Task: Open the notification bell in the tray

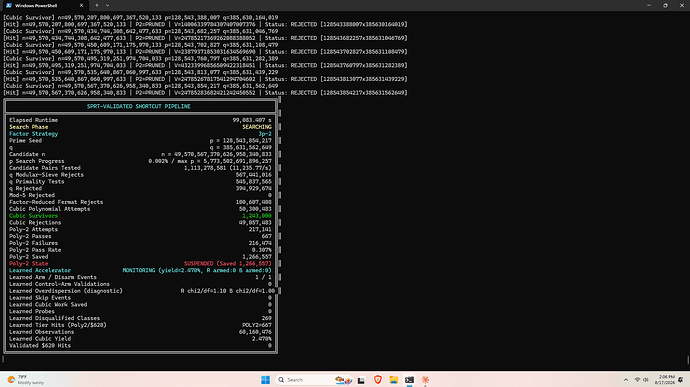Action: tap(681, 380)
